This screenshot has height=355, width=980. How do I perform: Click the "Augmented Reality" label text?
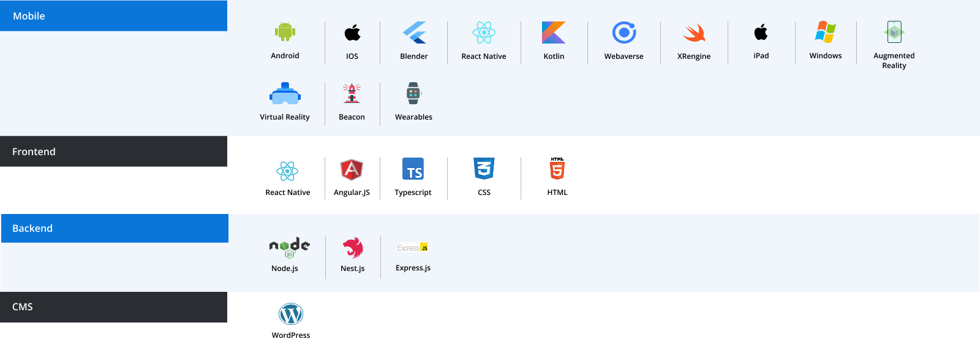[x=894, y=61]
